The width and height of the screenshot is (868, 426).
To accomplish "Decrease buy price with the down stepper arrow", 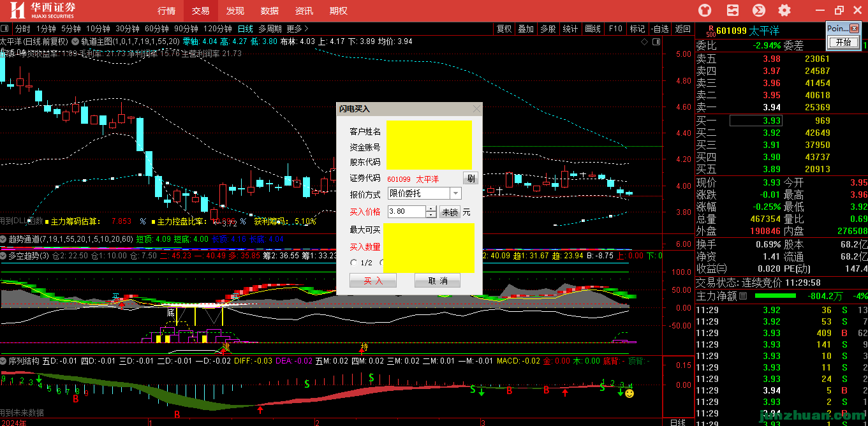I will [431, 215].
